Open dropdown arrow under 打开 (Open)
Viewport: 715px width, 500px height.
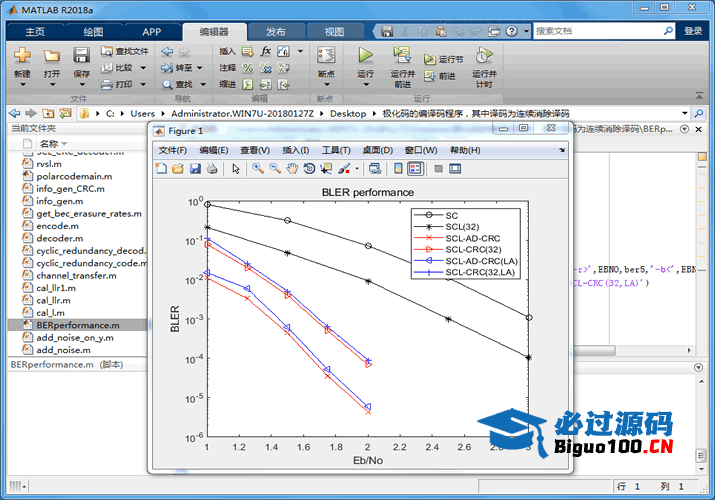[52, 85]
